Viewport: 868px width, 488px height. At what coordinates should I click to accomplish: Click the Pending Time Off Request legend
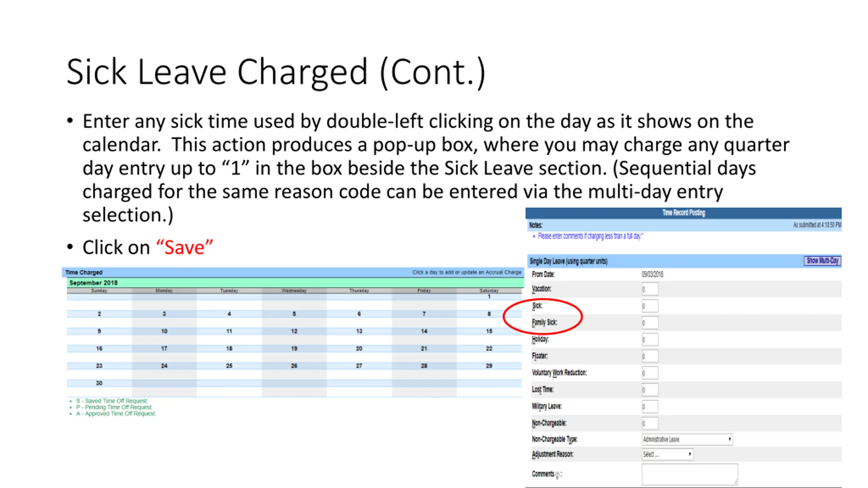click(114, 407)
